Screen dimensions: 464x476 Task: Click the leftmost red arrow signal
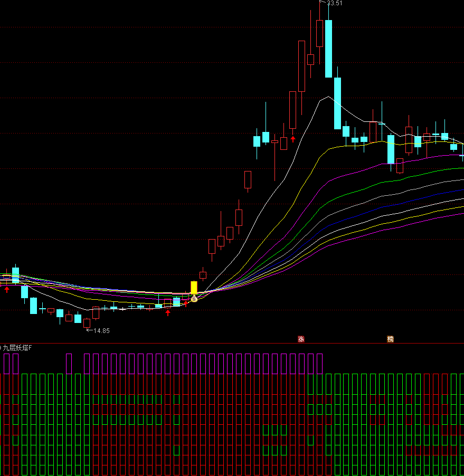tap(7, 290)
